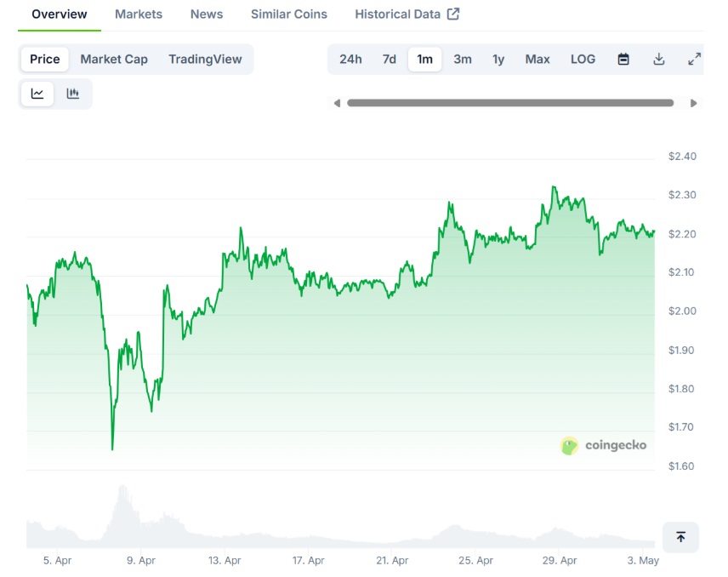This screenshot has width=728, height=577.
Task: Click the CoinGecko logo watermark
Action: coord(604,445)
